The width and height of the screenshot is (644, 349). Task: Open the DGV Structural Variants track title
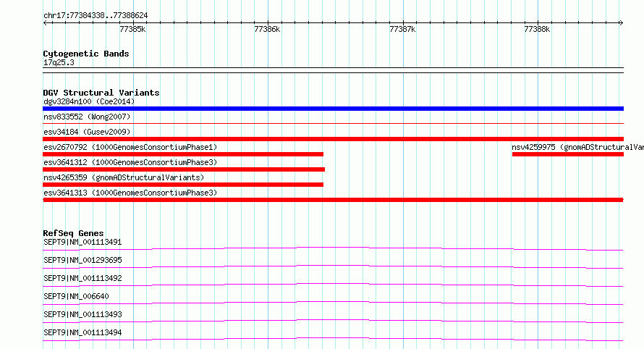(x=101, y=93)
